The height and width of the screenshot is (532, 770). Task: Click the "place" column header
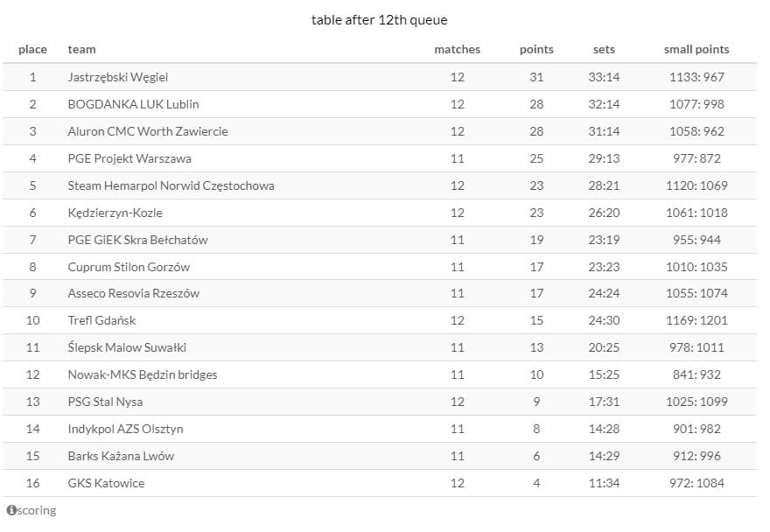[32, 50]
